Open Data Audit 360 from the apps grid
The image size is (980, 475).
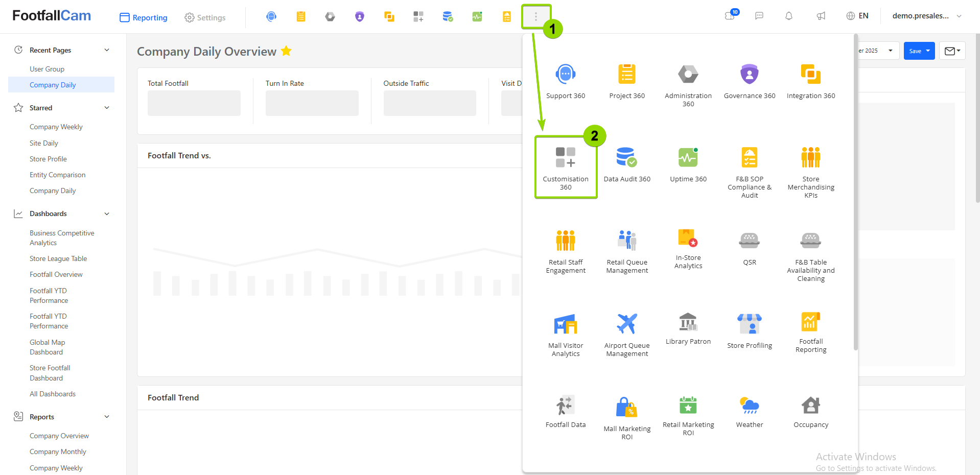click(627, 164)
